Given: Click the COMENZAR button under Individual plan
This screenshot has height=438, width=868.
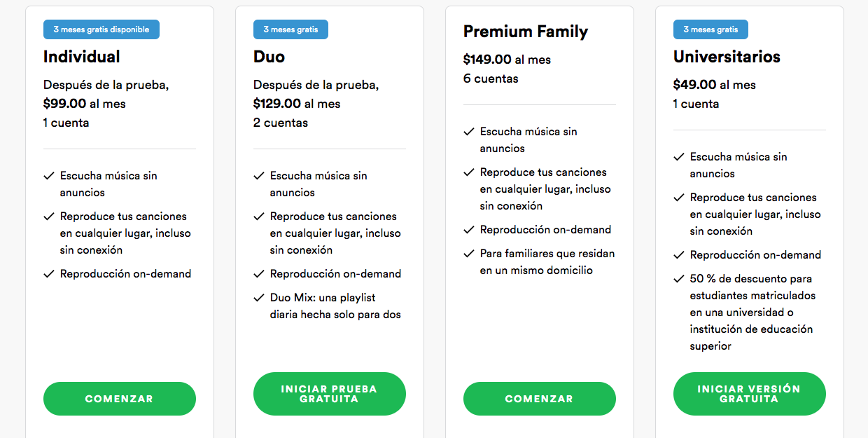Looking at the screenshot, I should (119, 398).
